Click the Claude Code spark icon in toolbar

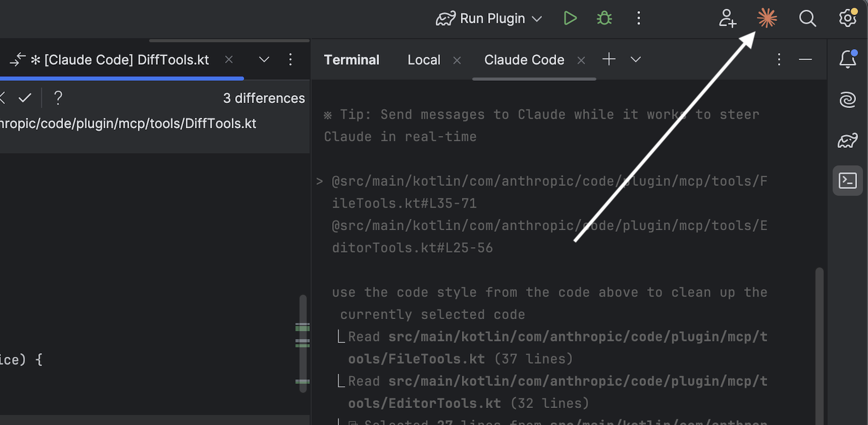coord(767,19)
